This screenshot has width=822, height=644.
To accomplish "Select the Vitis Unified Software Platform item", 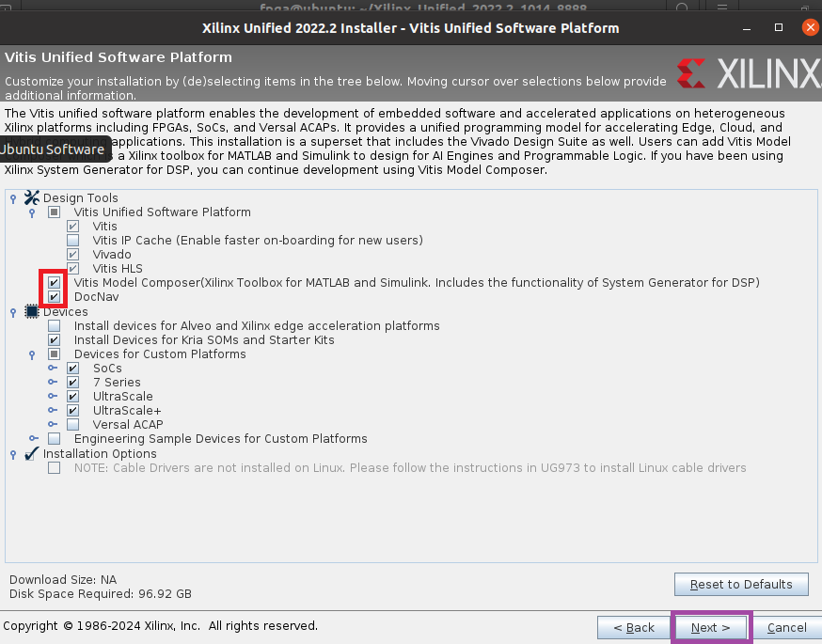I will 162,212.
